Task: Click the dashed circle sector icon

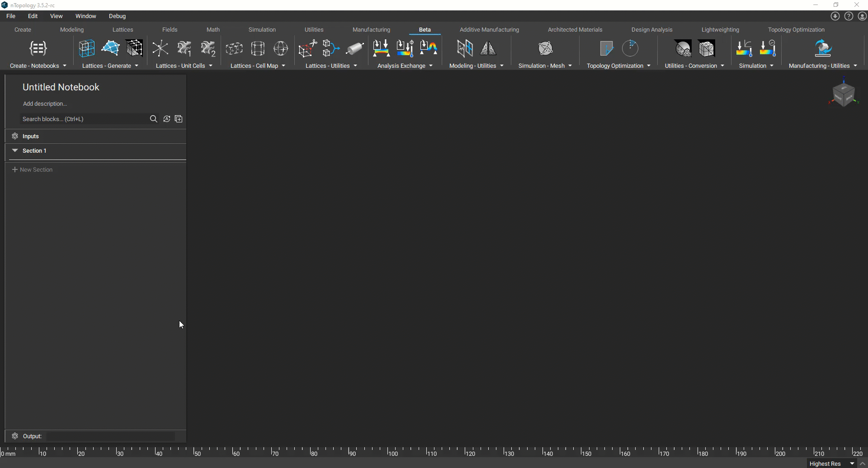Action: point(630,48)
